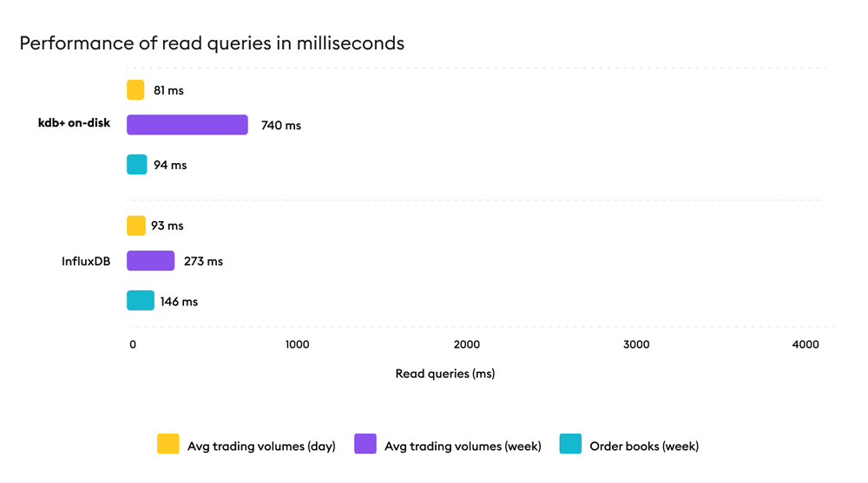Toggle the 'Avg trading volumes (week)' legend label
Screen dimensions: 868x483
[463, 447]
